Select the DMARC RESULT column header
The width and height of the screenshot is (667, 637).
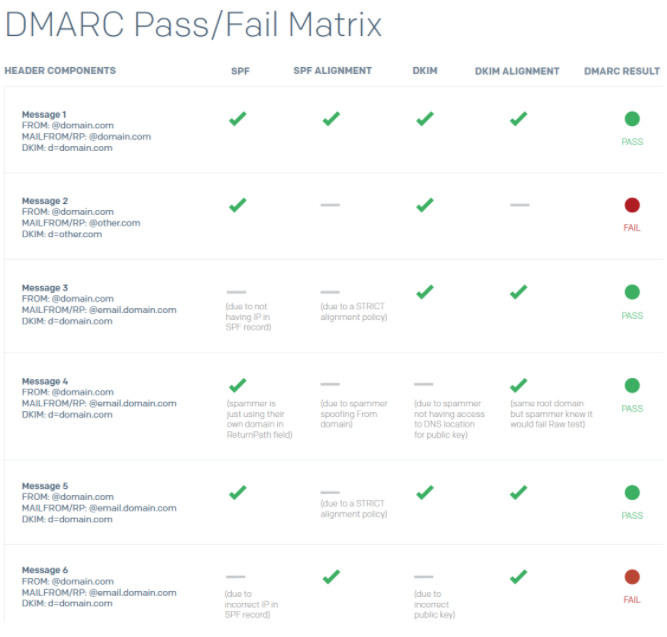click(x=621, y=71)
